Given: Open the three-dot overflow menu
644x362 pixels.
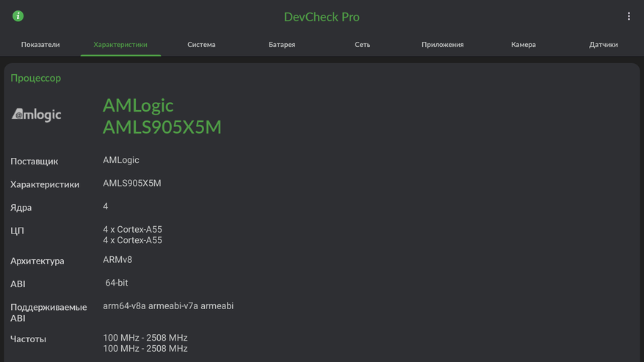Looking at the screenshot, I should pyautogui.click(x=629, y=16).
